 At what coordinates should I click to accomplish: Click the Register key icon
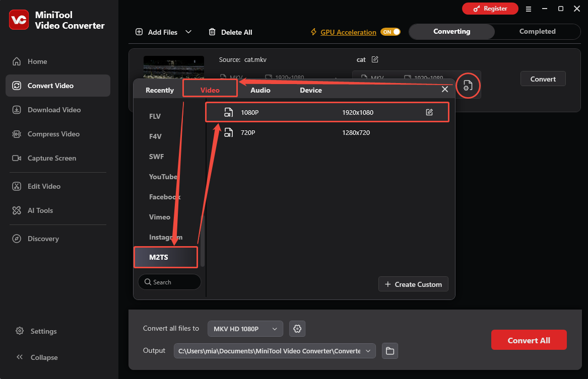coord(477,9)
